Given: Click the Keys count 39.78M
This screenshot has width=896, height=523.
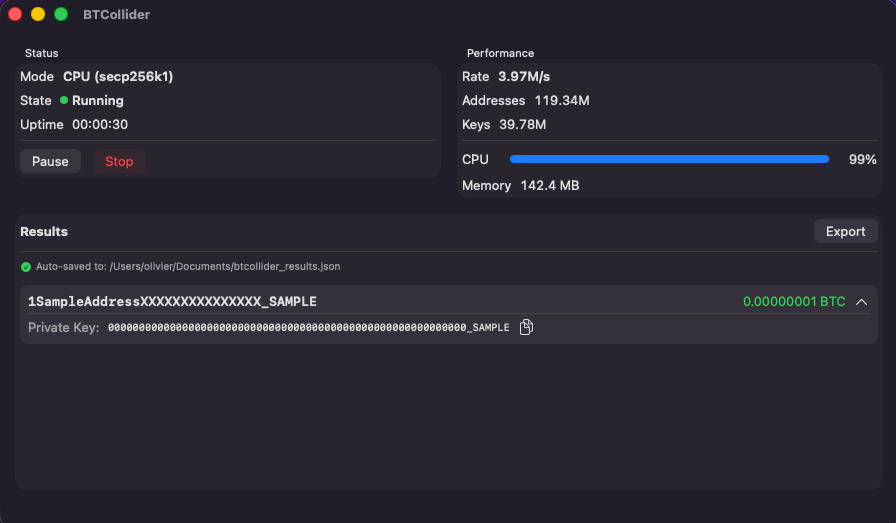Looking at the screenshot, I should pyautogui.click(x=522, y=125).
